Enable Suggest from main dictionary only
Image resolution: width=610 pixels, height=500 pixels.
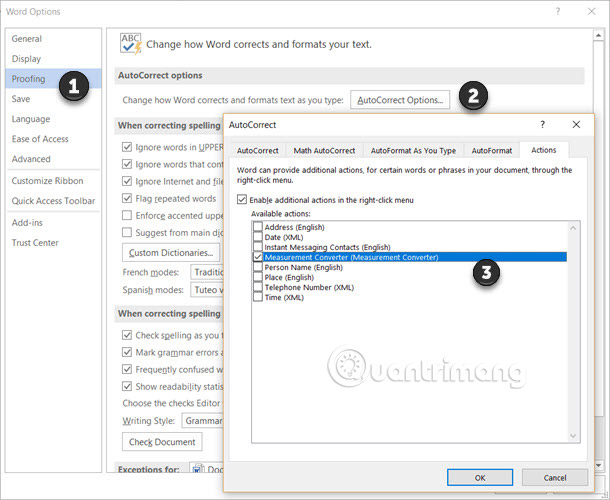[127, 232]
